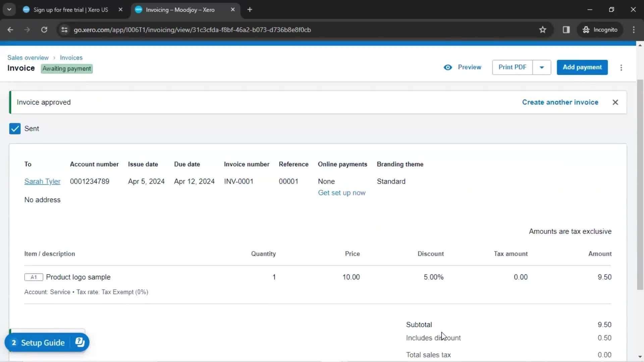Click the Incognito profile indicator
Image resolution: width=644 pixels, height=362 pixels.
[x=600, y=29]
